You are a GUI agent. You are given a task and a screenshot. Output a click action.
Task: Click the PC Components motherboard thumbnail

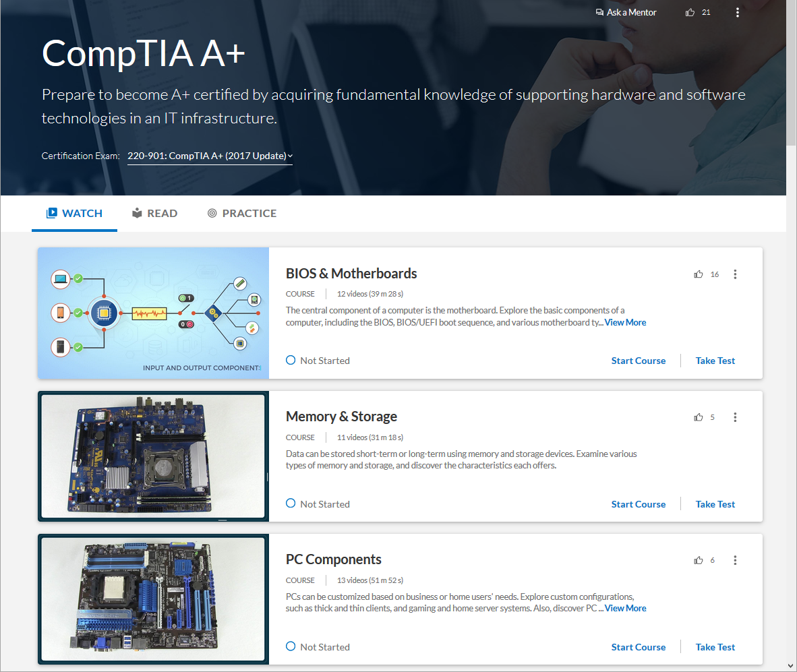coord(154,599)
